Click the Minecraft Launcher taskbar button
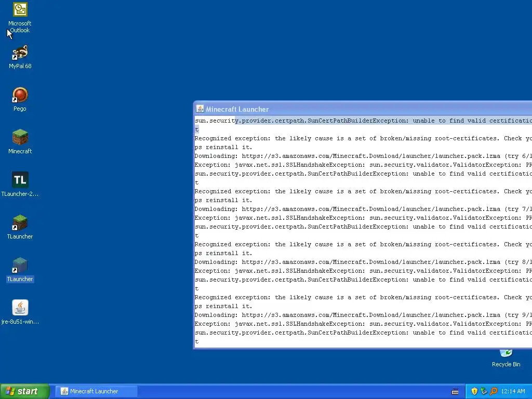Screen dimensions: 532x399 tap(97, 391)
